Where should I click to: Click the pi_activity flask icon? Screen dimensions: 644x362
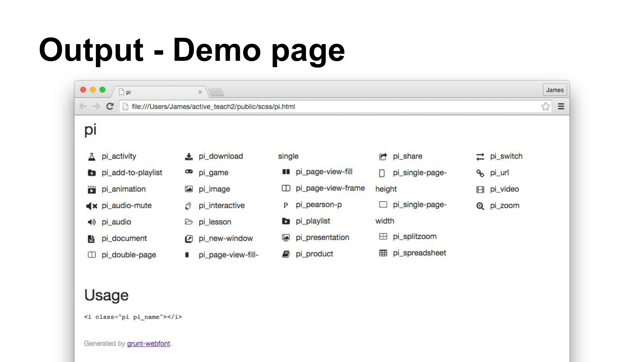(92, 157)
